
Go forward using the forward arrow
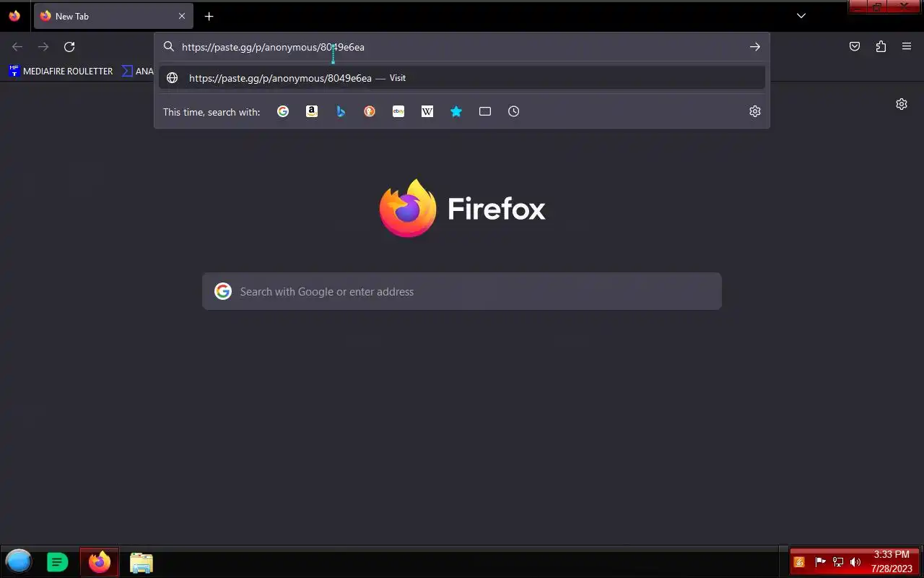click(43, 47)
